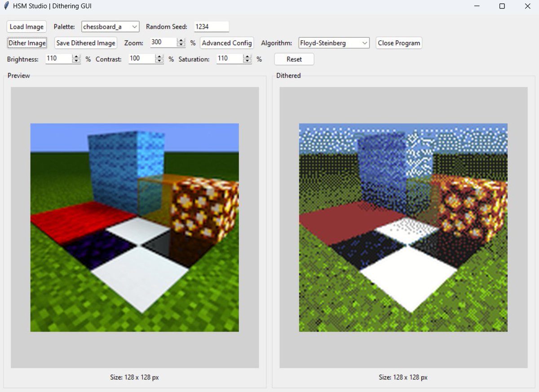Click the Dithered panel heading

288,75
